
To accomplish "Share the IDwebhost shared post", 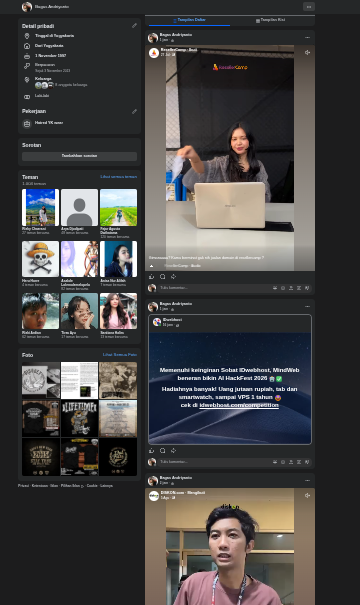I will pos(174,451).
